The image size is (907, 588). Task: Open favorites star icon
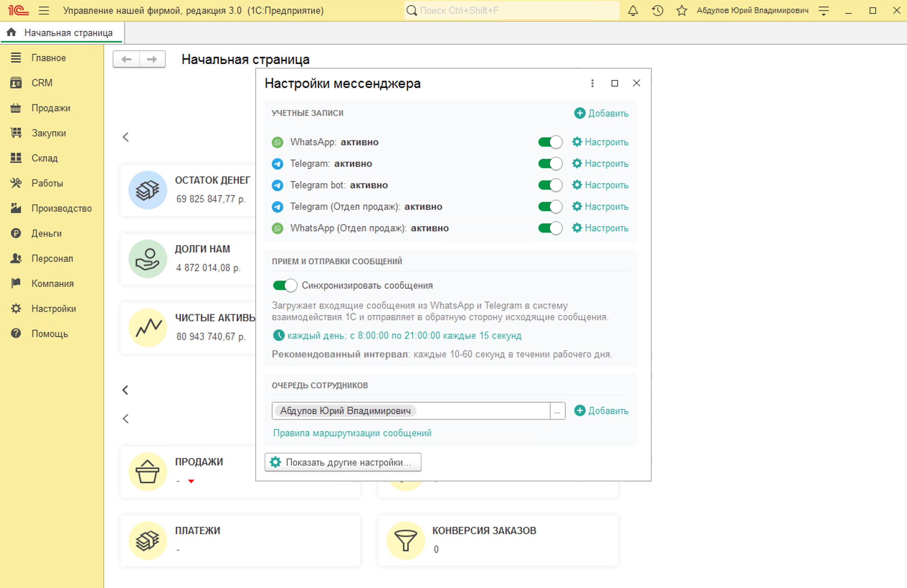pos(682,11)
